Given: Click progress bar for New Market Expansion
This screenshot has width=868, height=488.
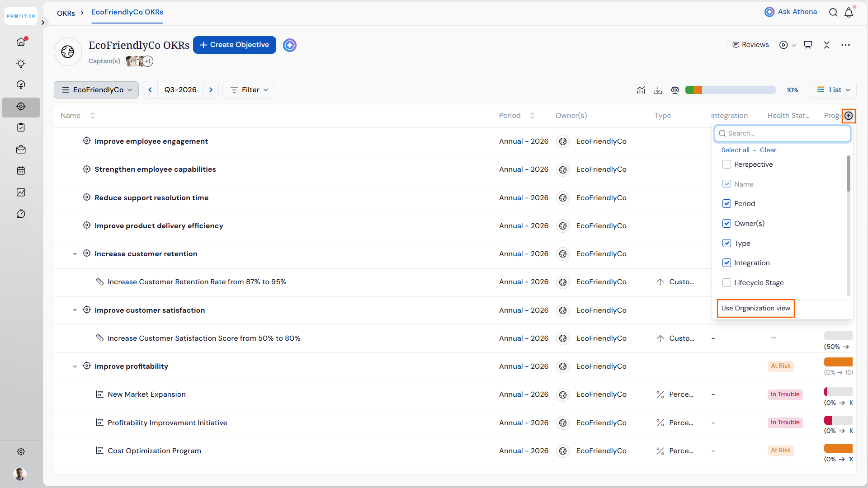Looking at the screenshot, I should click(838, 392).
